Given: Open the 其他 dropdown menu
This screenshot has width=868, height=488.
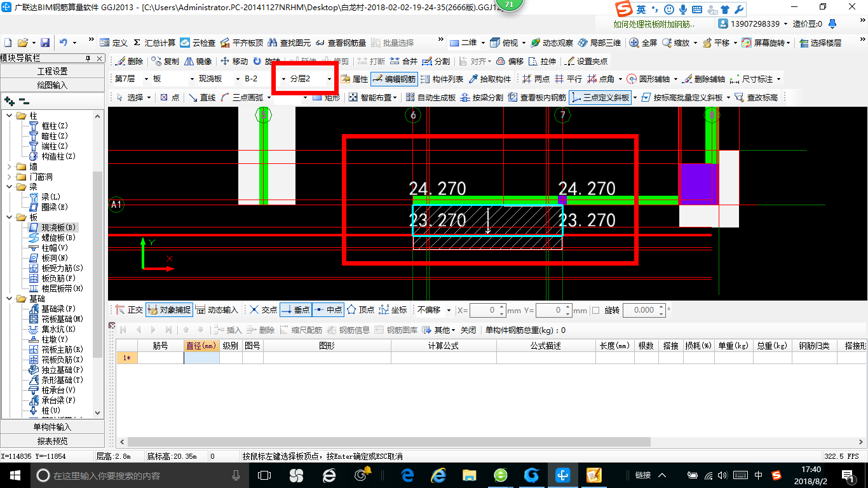Looking at the screenshot, I should point(439,330).
